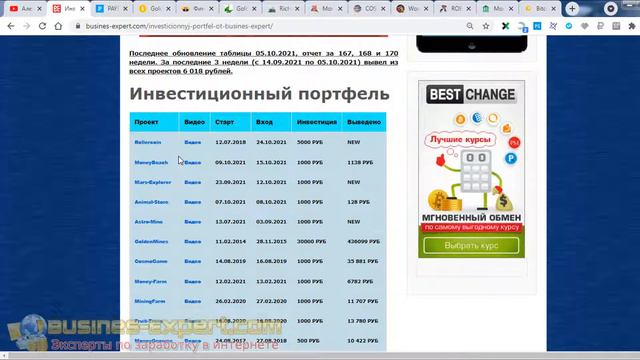Open the Money-Farm project link
Viewport: 640px width, 360px height.
click(150, 281)
